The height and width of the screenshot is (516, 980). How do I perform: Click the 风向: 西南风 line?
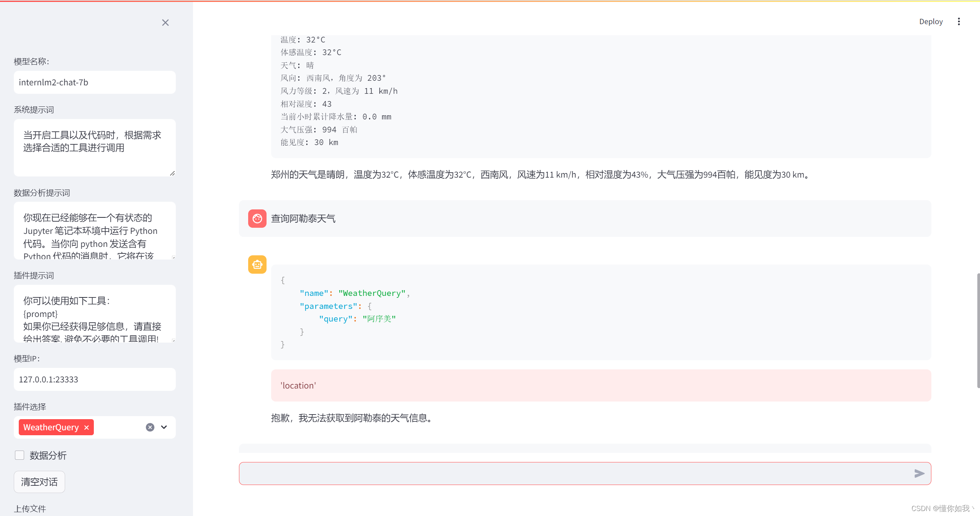(333, 78)
